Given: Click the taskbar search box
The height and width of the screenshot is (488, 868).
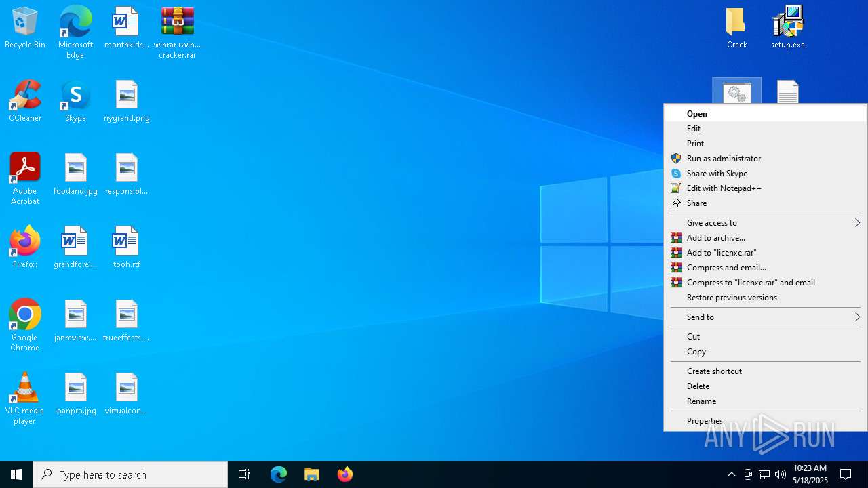Looking at the screenshot, I should (130, 474).
